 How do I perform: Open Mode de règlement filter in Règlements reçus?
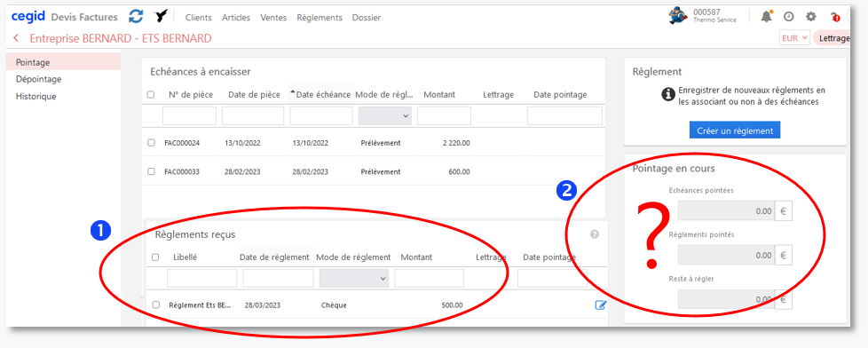pyautogui.click(x=354, y=278)
